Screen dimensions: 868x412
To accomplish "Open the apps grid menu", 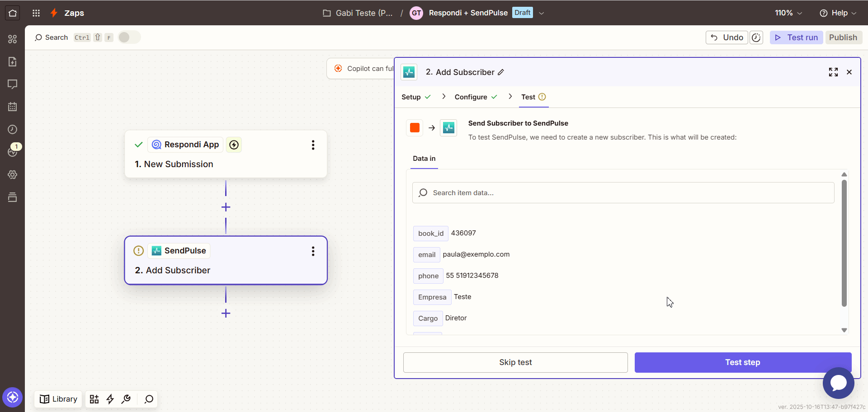I will pyautogui.click(x=36, y=13).
